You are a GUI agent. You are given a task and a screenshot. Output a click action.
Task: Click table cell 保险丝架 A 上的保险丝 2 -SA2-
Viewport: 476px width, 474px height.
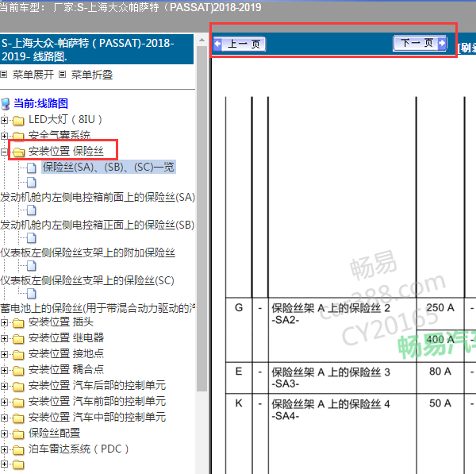pos(342,329)
